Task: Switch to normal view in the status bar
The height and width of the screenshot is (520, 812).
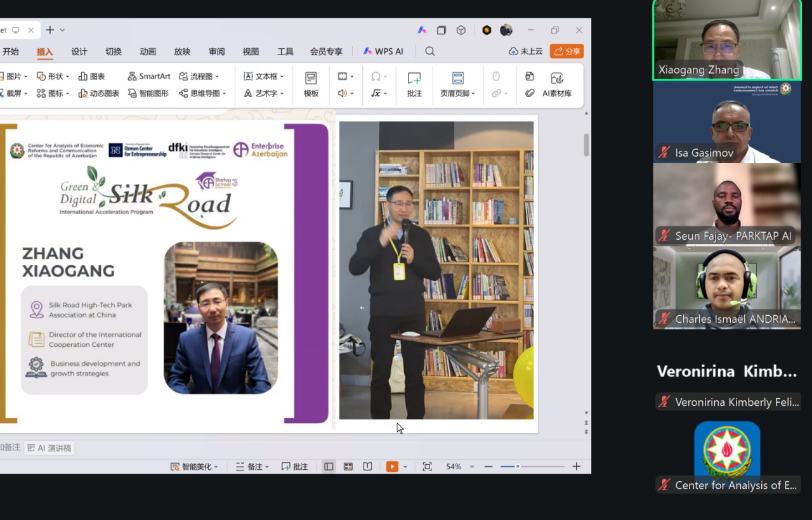Action: (x=329, y=466)
